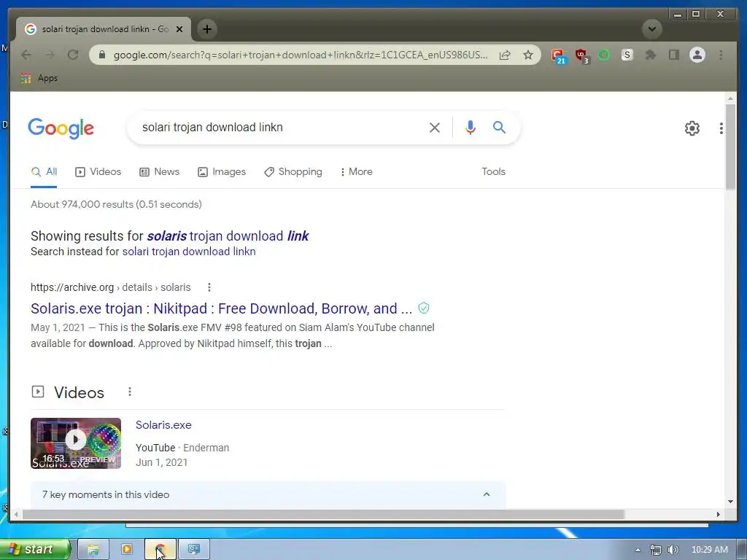747x560 pixels.
Task: Click the 10:29 AM taskbar clock
Action: coord(709,550)
